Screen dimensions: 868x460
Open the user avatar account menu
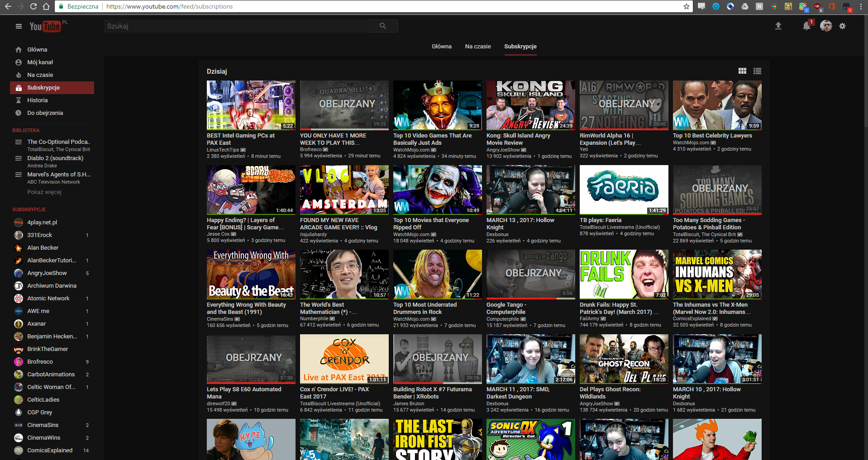(826, 26)
